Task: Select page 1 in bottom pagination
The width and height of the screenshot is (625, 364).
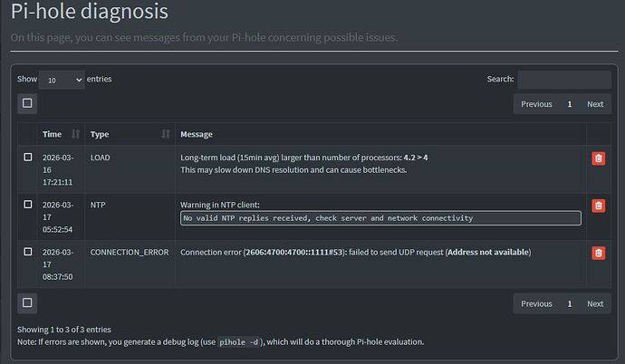Action: tap(570, 304)
